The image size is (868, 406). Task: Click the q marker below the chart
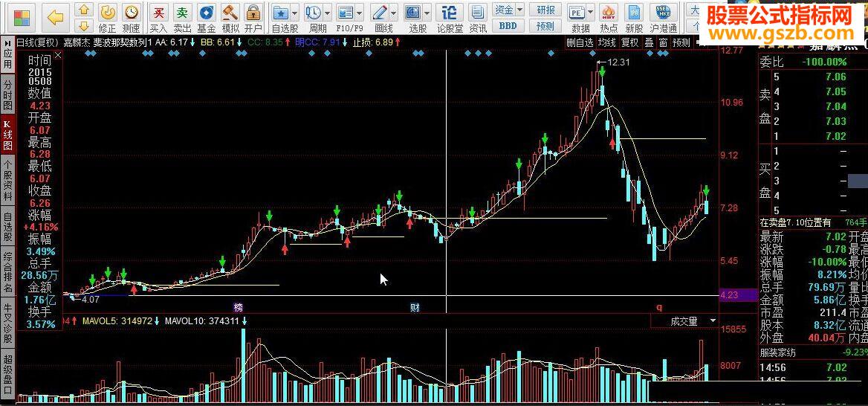click(x=659, y=307)
